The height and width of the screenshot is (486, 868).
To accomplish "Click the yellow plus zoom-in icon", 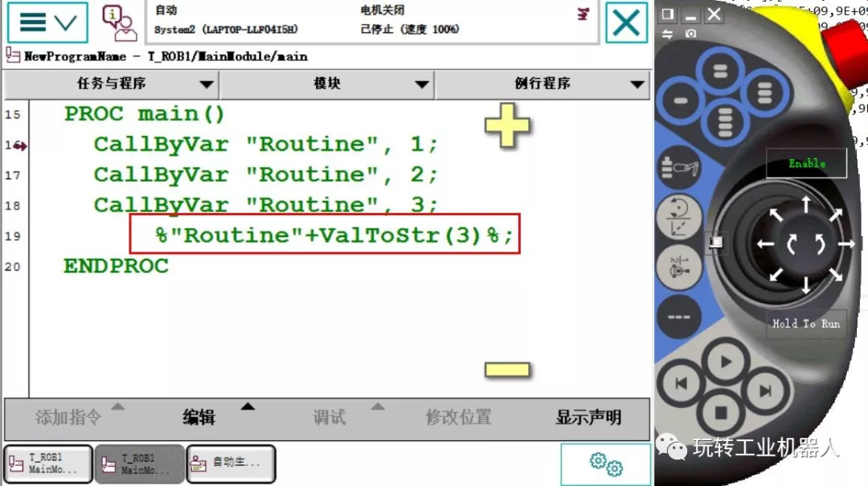I will (507, 125).
